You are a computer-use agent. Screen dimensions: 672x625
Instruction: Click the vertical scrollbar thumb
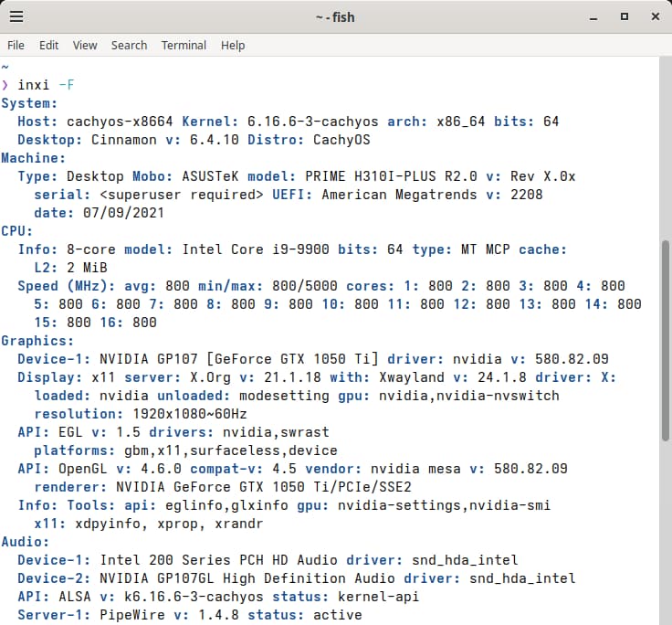(665, 341)
